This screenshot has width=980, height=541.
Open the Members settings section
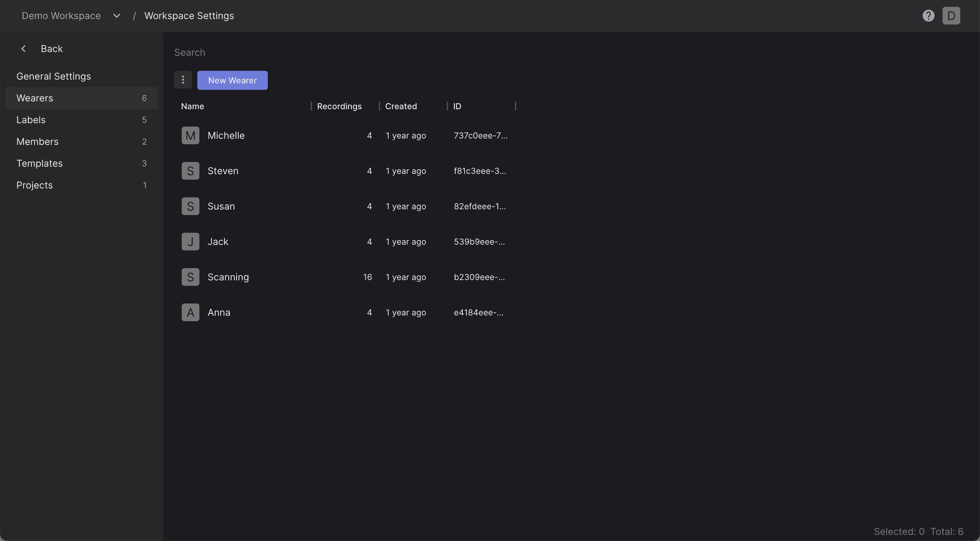click(37, 142)
